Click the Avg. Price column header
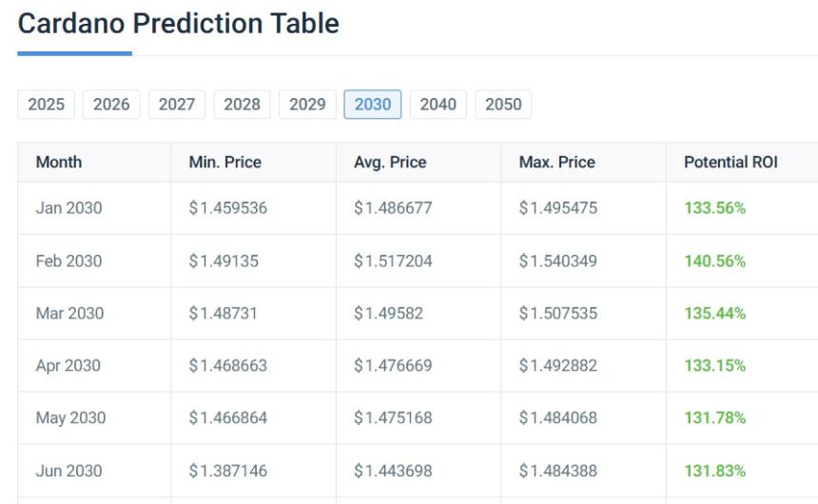Viewport: 818px width, 504px height. point(390,163)
